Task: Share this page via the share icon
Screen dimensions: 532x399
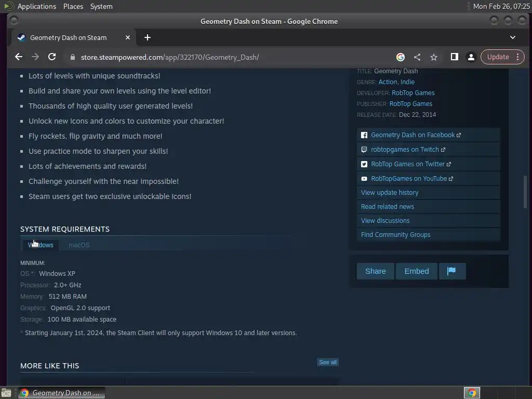Action: 417,57
